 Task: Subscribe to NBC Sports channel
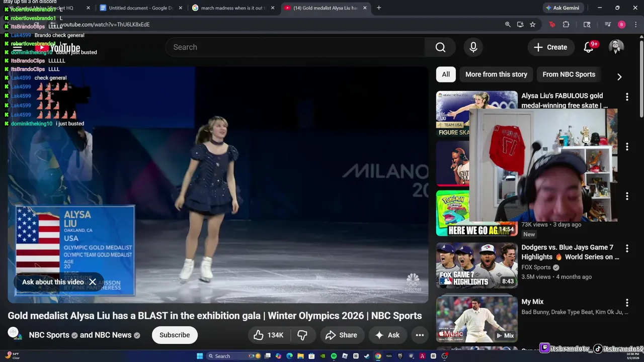pos(175,335)
